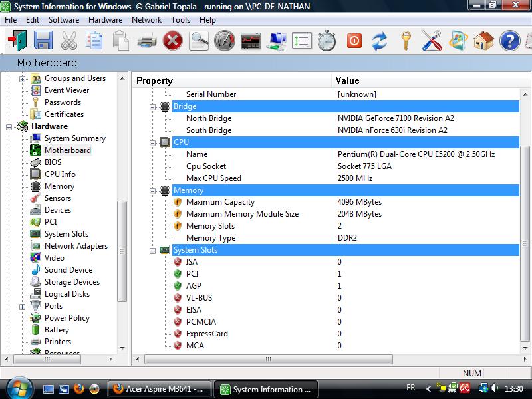The width and height of the screenshot is (532, 399).
Task: Click the tree panel vertical scrollbar thumb
Action: pos(122,251)
